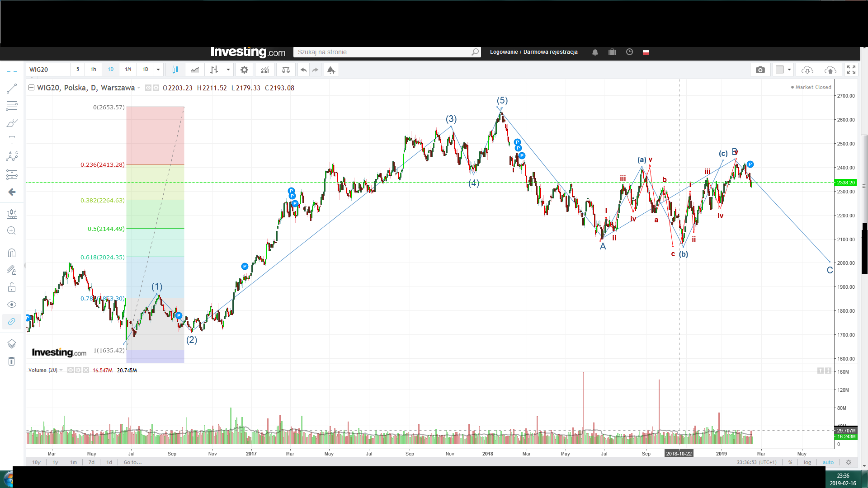Expand the timeframe interval dropdown arrow

[x=158, y=70]
